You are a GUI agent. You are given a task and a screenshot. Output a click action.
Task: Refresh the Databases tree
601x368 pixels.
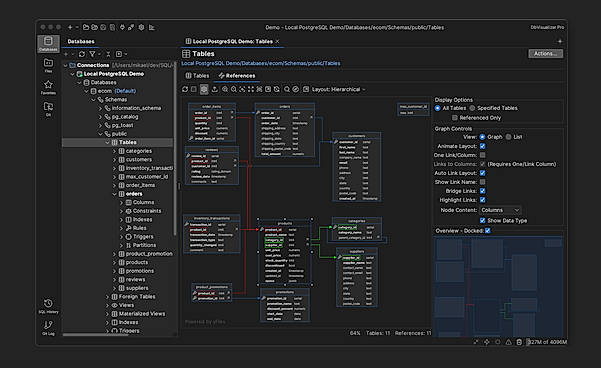point(82,54)
